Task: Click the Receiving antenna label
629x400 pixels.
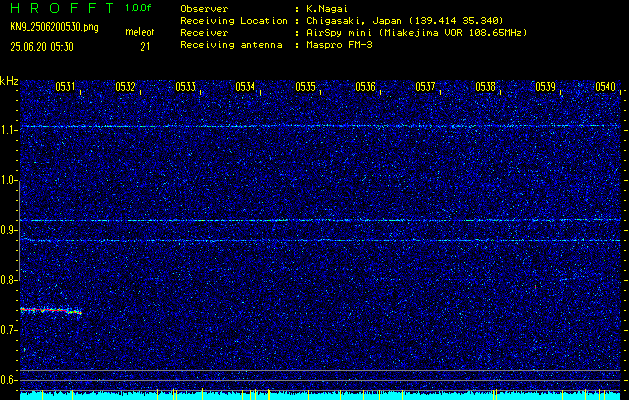Action: click(x=231, y=45)
